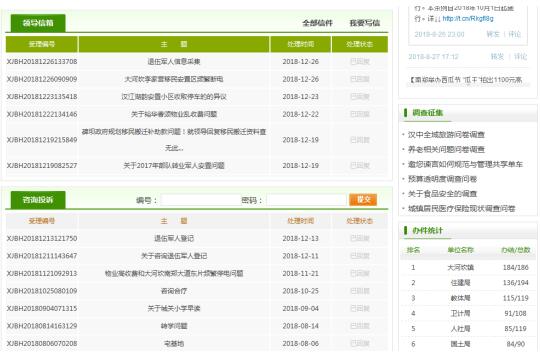This screenshot has height=364, width=540.
Task: Click 评论 on the 23:00 post
Action: pos(515,34)
